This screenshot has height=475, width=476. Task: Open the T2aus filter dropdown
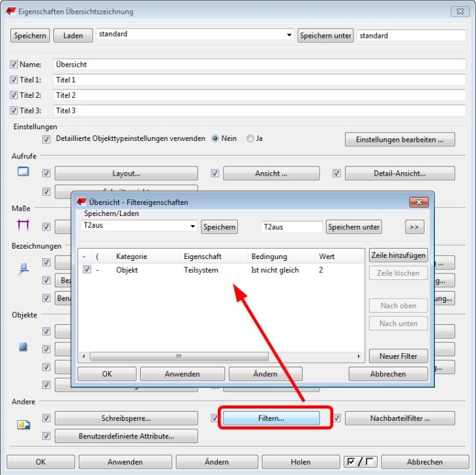coord(192,226)
